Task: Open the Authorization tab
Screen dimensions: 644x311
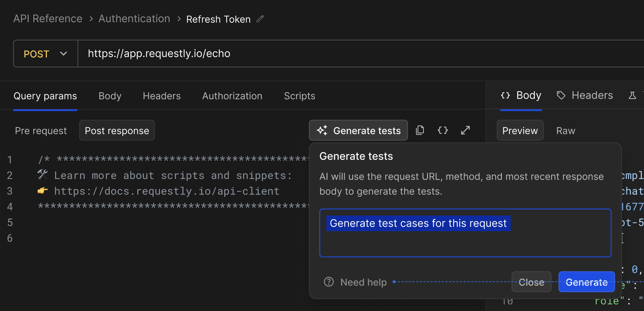Action: point(232,96)
